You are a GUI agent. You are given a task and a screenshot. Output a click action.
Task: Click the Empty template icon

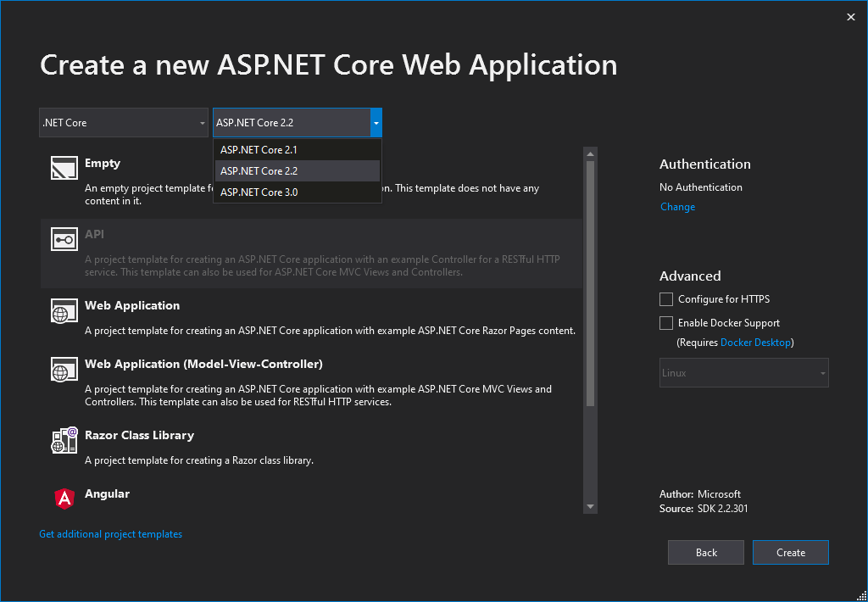(64, 169)
